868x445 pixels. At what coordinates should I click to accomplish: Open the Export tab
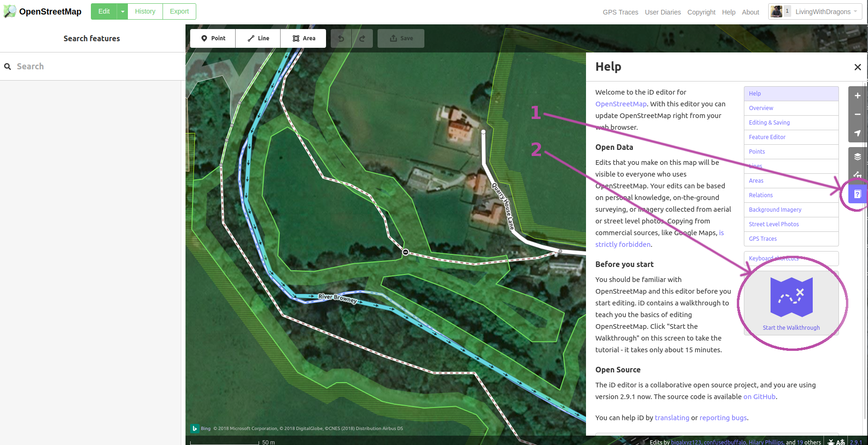coord(179,11)
